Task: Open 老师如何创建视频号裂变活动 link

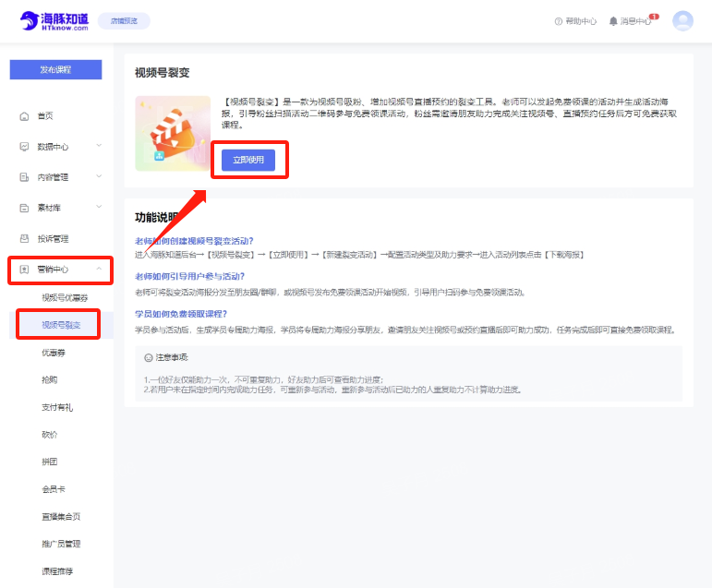Action: (194, 241)
